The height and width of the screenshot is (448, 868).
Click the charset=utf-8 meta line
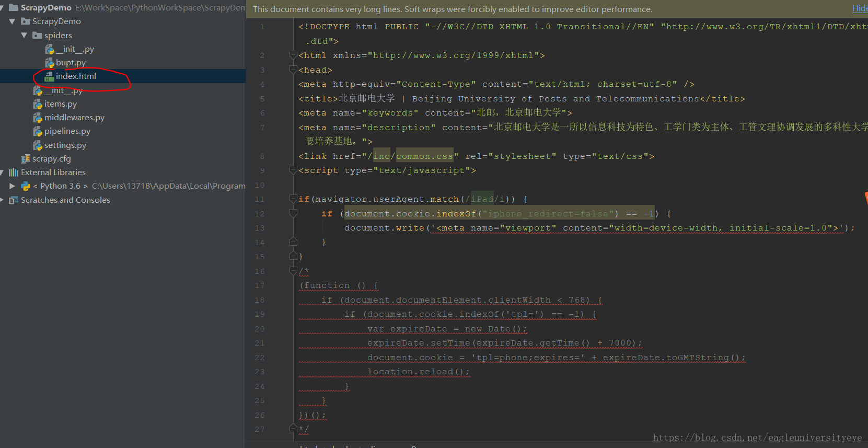tap(496, 84)
